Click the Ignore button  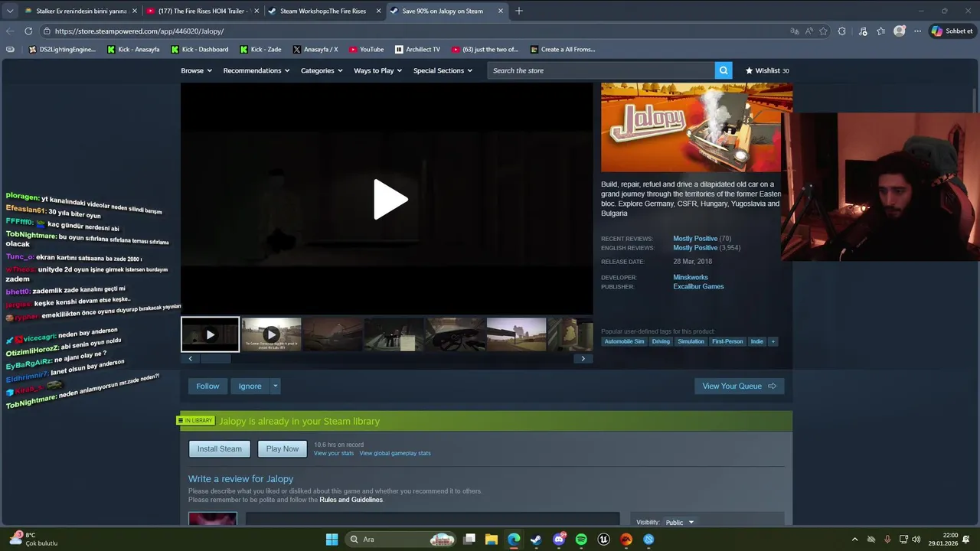pyautogui.click(x=250, y=386)
